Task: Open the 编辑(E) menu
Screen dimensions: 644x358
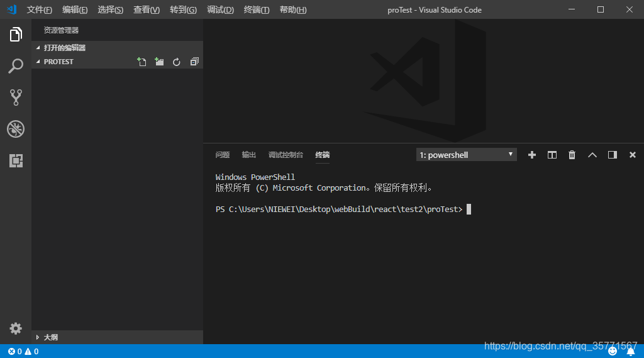Action: pyautogui.click(x=75, y=10)
